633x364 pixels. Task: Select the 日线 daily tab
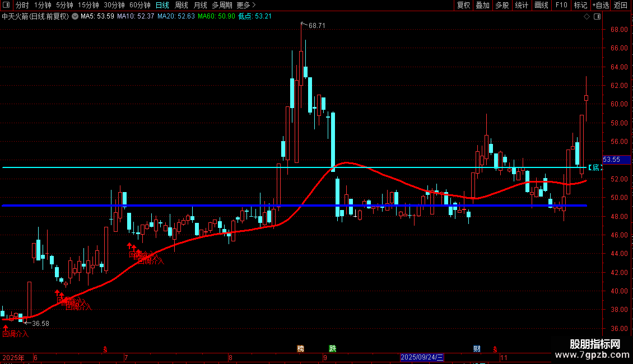tap(162, 5)
